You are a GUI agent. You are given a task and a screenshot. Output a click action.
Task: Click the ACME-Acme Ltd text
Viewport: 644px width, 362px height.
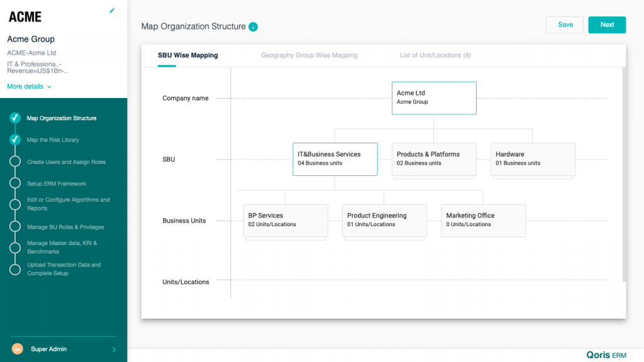click(x=31, y=53)
